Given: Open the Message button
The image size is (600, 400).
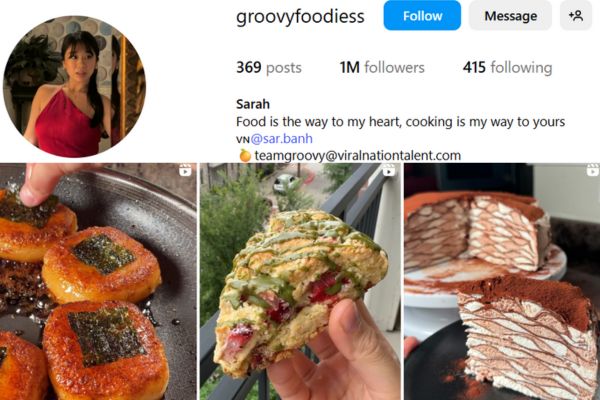Looking at the screenshot, I should click(x=510, y=15).
